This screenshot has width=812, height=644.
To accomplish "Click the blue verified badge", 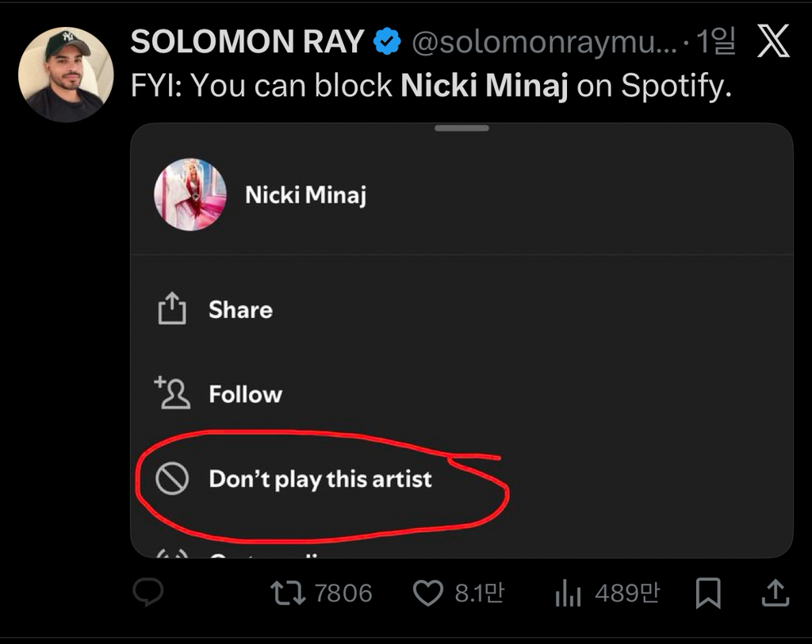I will point(388,42).
